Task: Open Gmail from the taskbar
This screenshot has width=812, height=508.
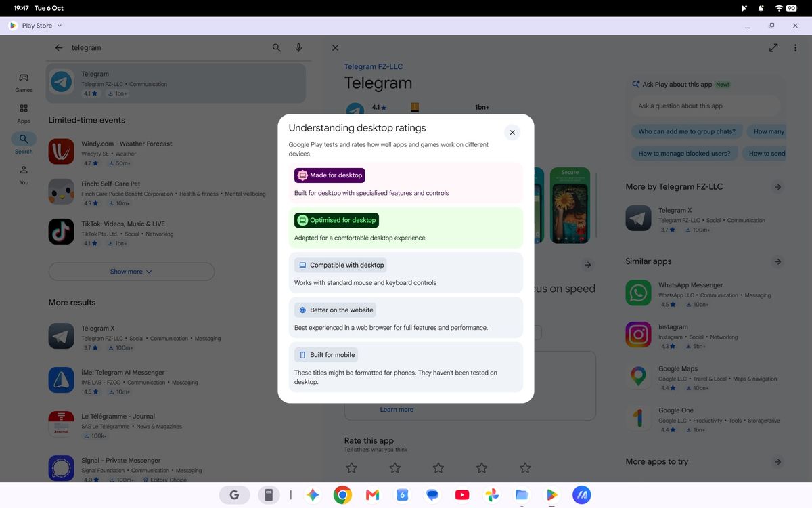Action: pos(372,495)
